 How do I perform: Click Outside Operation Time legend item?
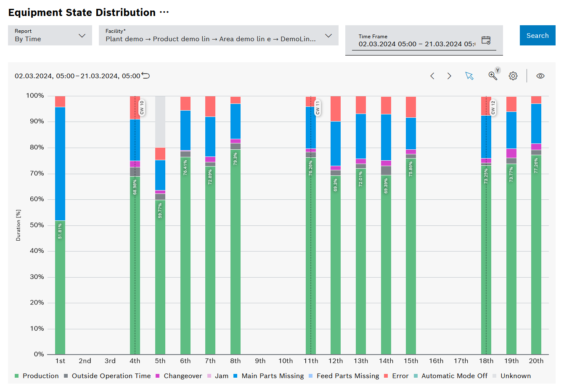tap(111, 376)
